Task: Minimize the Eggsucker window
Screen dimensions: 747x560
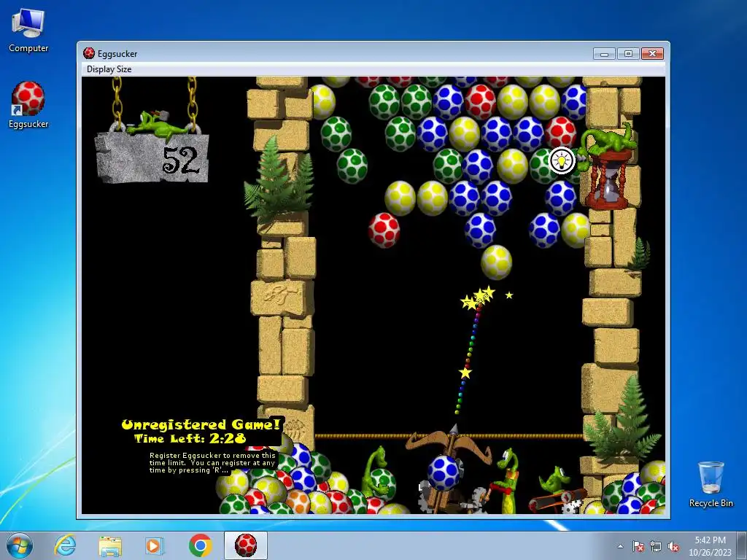Action: point(604,54)
